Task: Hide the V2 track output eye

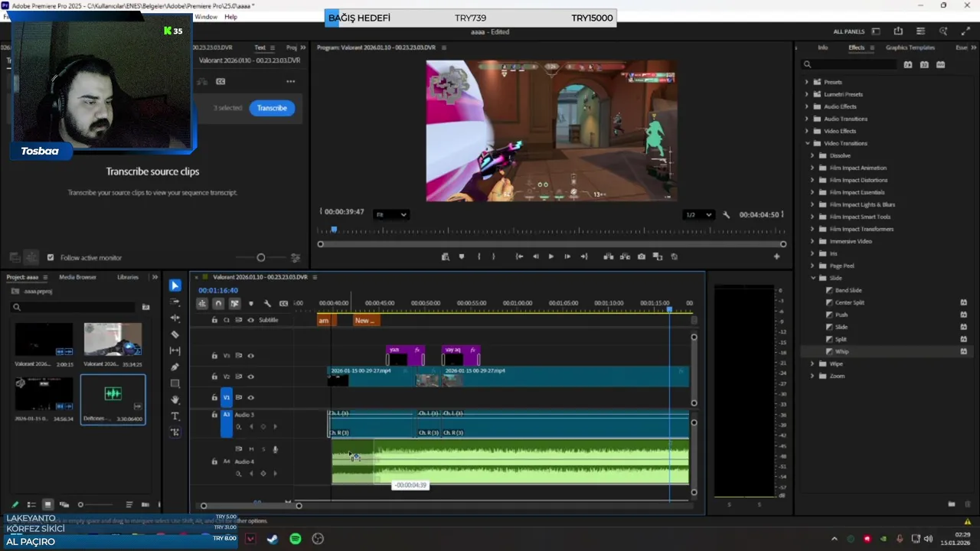Action: 250,377
